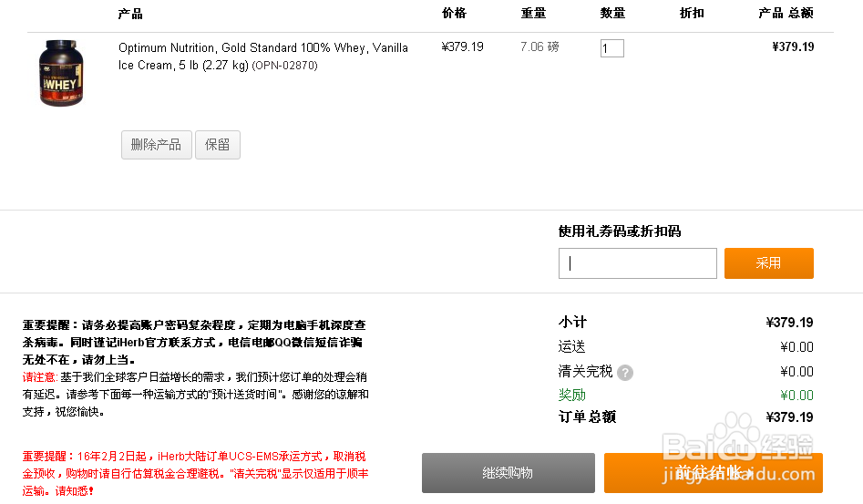The height and width of the screenshot is (504, 863).
Task: Click the product code (OPN-02870)
Action: [x=284, y=66]
